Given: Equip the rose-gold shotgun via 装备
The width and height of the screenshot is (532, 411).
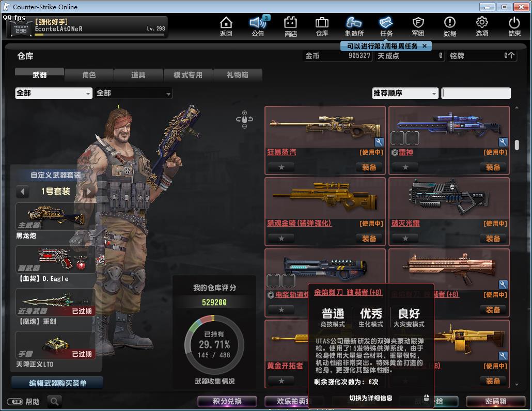Looking at the screenshot, I should (x=493, y=310).
